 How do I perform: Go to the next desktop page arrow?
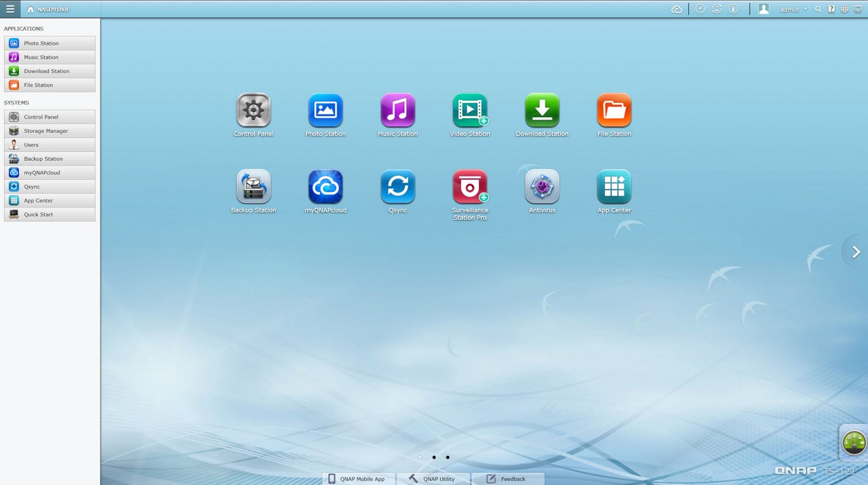pos(856,252)
